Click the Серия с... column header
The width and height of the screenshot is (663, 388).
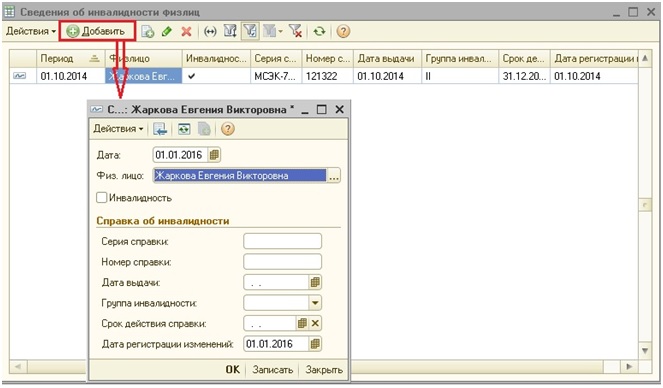[x=276, y=59]
